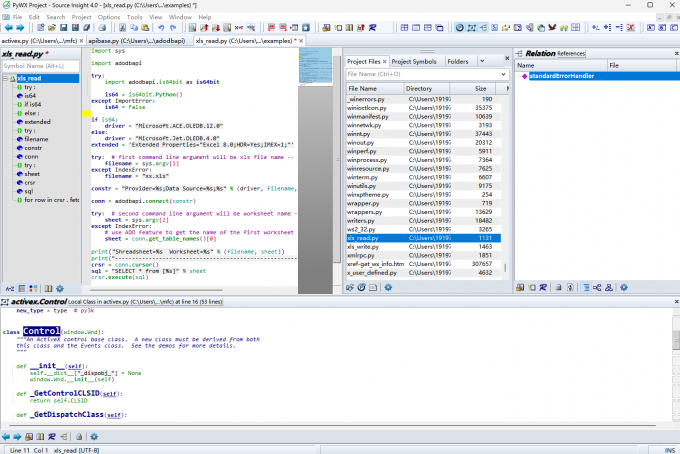Open Relation panel settings gear
680x454 pixels.
(x=624, y=287)
